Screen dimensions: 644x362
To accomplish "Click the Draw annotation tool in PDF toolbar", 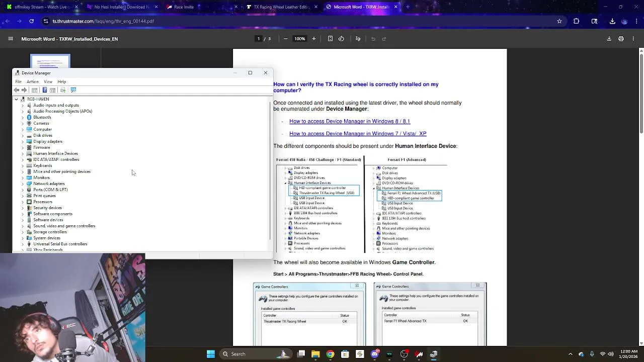I will coord(358,39).
